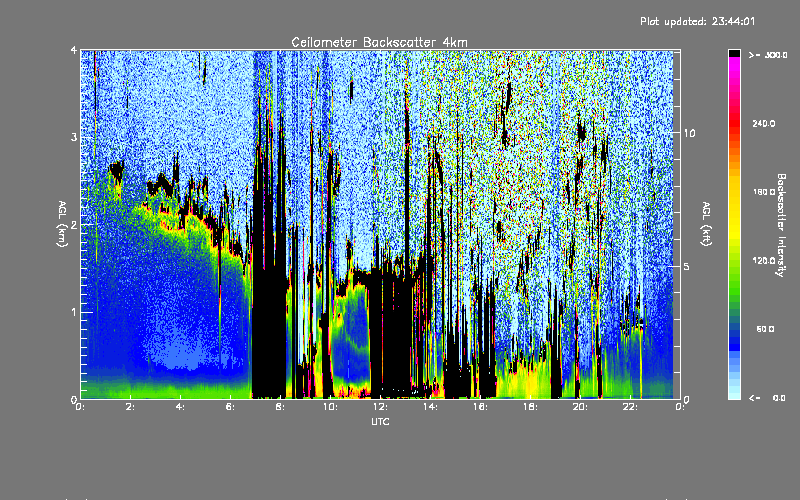Click the 'AGL (kft)' axis label
Viewport: 800px width, 500px height.
tap(706, 224)
